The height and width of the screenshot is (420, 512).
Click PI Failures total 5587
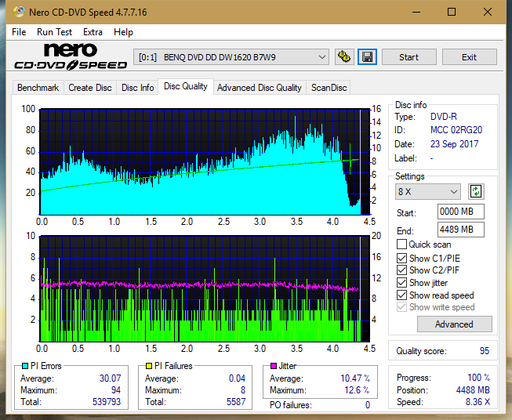coord(236,401)
